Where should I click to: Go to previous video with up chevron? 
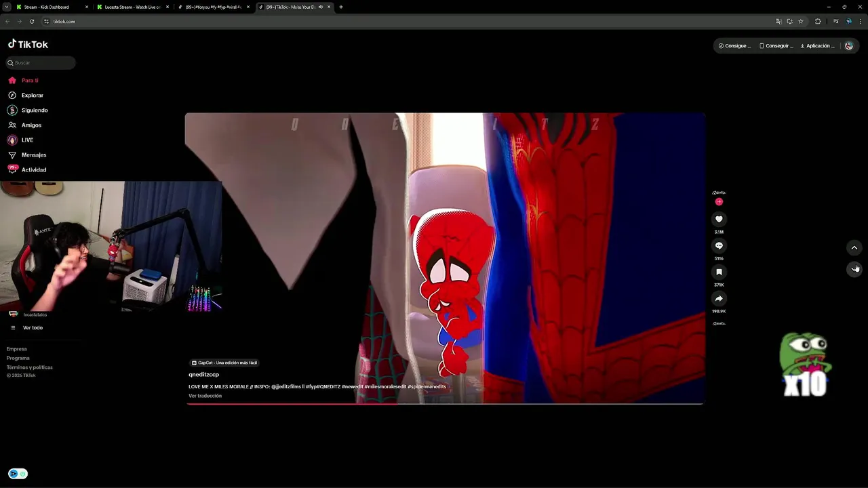(854, 248)
